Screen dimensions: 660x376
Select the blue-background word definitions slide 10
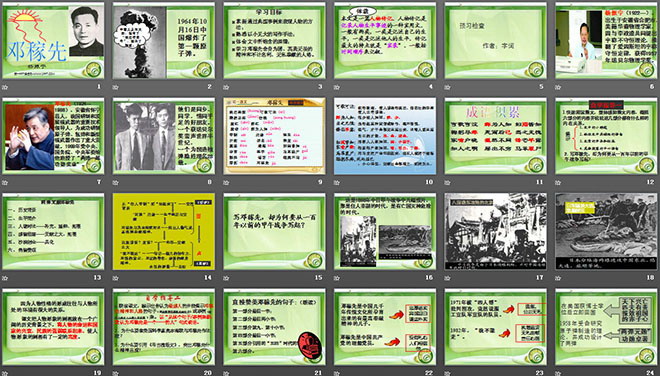(385, 136)
